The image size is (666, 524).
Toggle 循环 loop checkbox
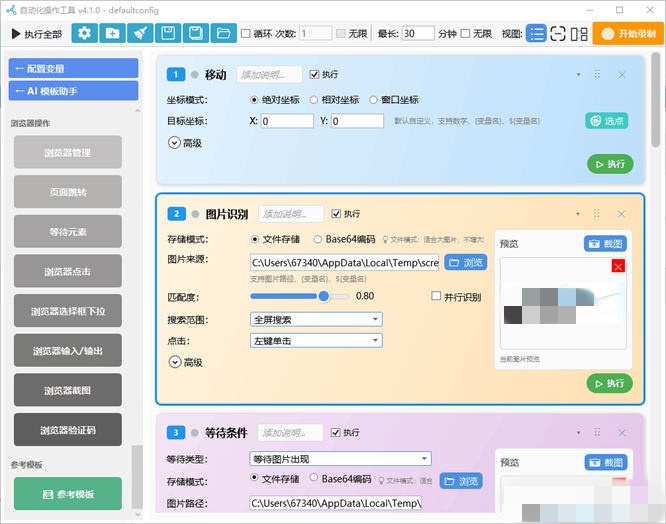tap(246, 33)
